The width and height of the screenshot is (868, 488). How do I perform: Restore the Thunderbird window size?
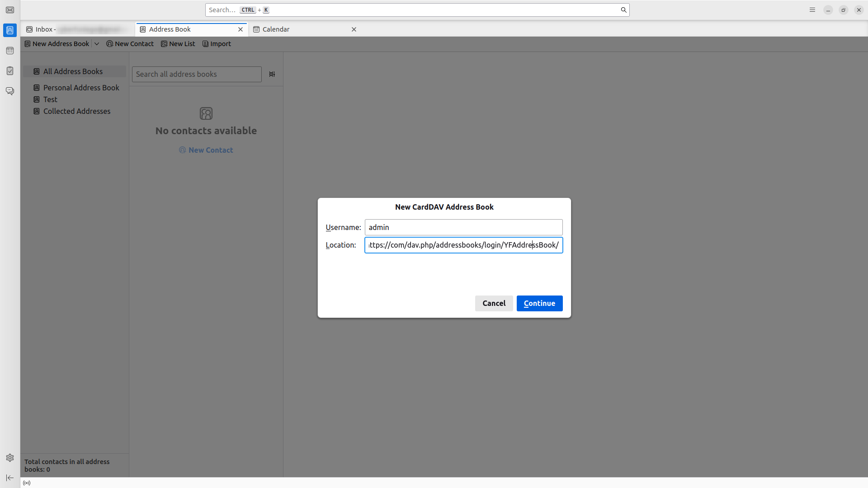click(x=844, y=10)
